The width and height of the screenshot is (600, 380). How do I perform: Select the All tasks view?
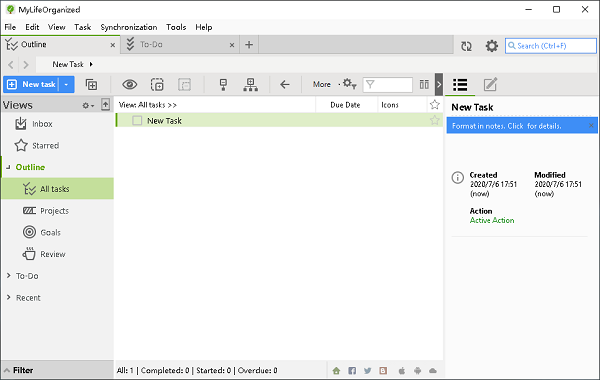pos(57,189)
